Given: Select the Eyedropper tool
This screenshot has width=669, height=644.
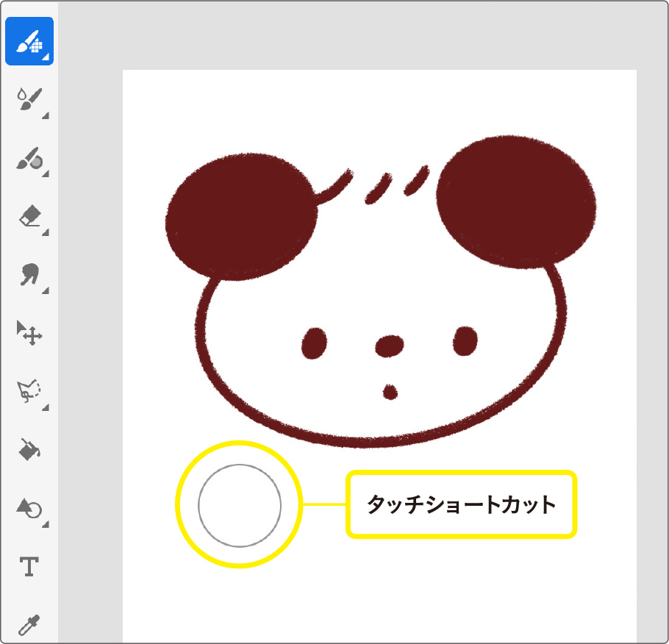Looking at the screenshot, I should pyautogui.click(x=29, y=625).
